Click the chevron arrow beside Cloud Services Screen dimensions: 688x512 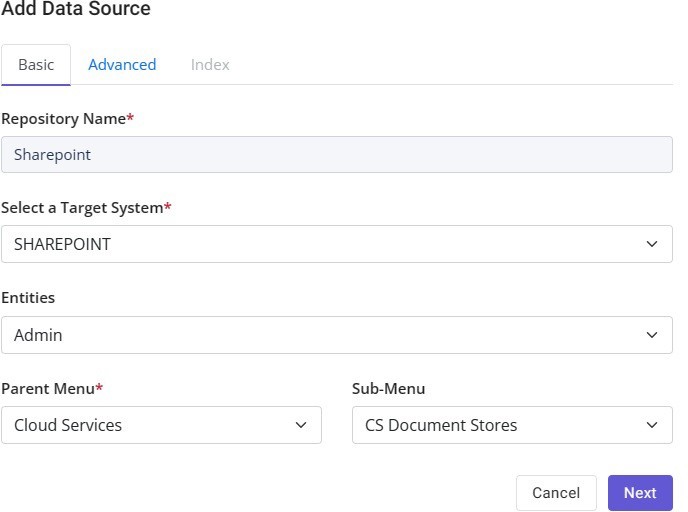301,425
